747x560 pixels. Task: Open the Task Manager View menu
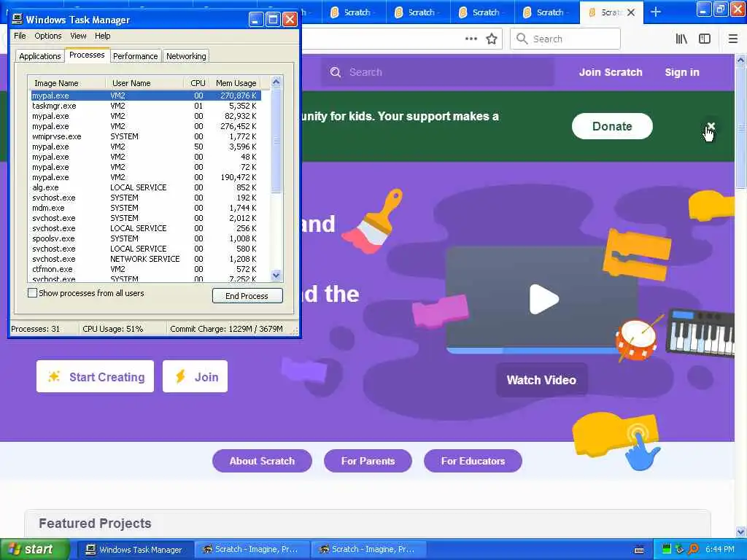pos(78,36)
